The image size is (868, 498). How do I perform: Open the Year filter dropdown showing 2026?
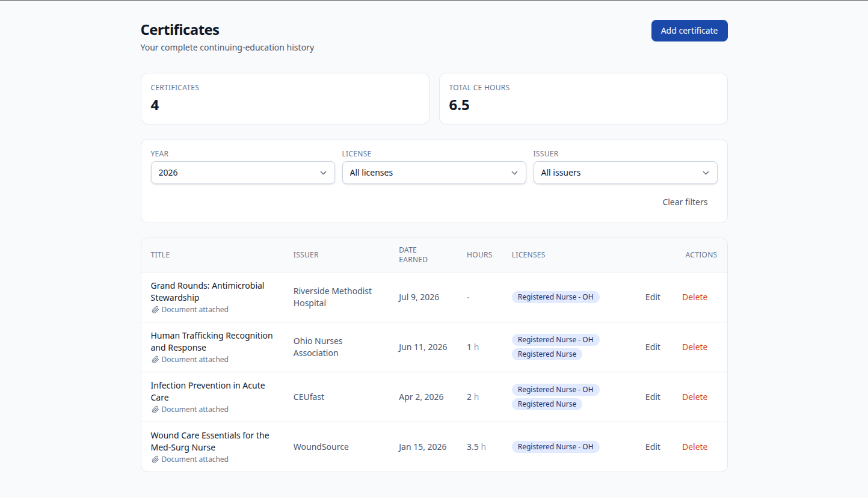[x=243, y=173]
